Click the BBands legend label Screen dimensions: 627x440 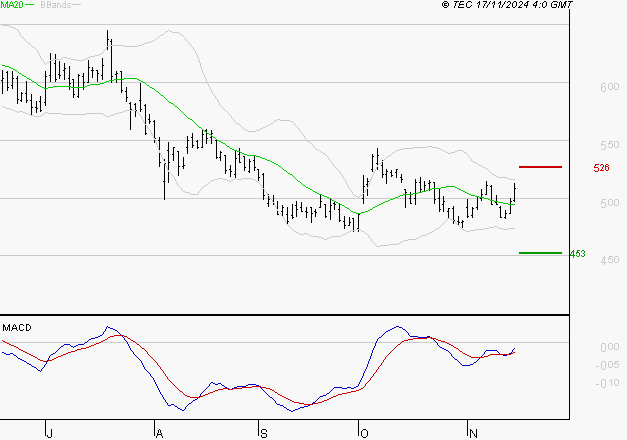56,4
